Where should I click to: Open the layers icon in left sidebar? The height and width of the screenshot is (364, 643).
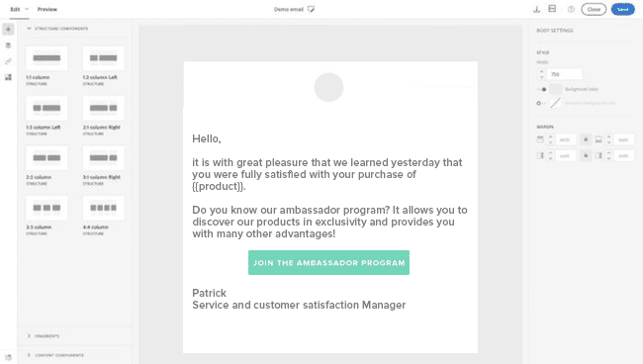[8, 45]
